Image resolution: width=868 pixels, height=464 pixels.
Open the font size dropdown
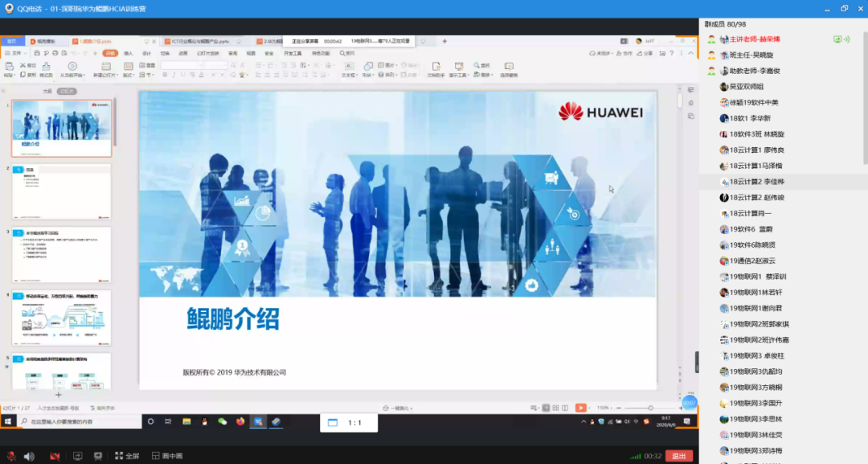pos(225,66)
